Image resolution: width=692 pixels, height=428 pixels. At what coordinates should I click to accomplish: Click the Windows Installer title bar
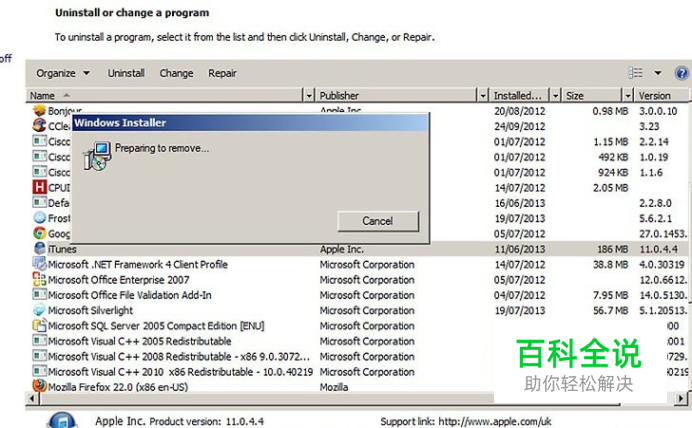[x=250, y=123]
